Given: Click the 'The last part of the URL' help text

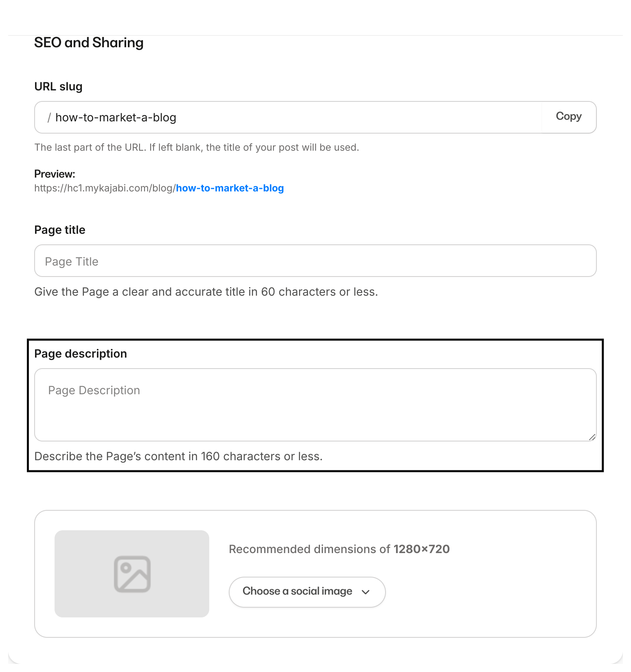Looking at the screenshot, I should point(197,147).
